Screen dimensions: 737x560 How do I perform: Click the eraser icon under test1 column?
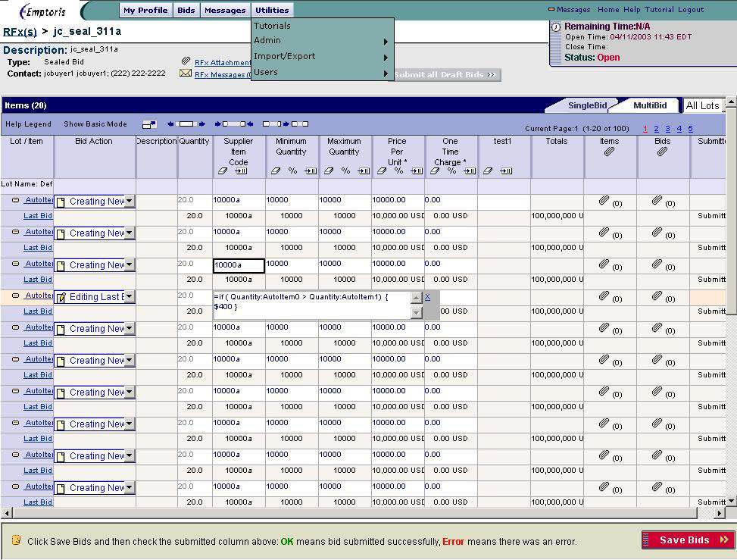[x=488, y=171]
